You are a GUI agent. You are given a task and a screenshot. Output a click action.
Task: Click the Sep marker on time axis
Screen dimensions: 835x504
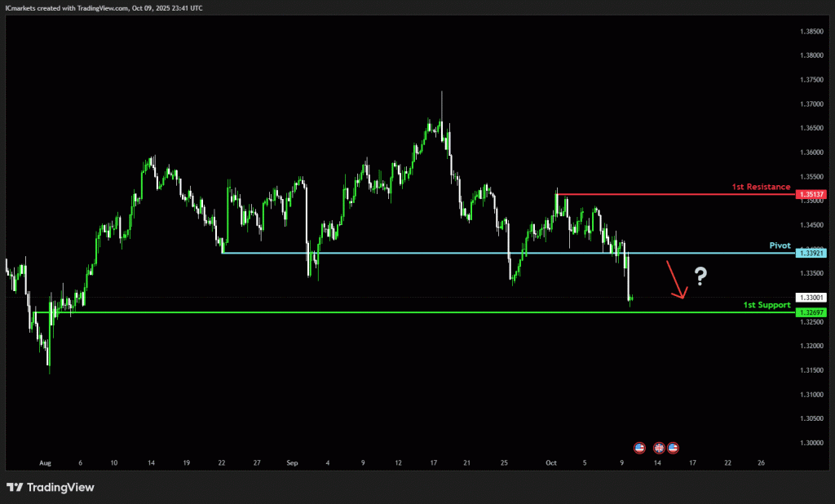click(x=292, y=462)
